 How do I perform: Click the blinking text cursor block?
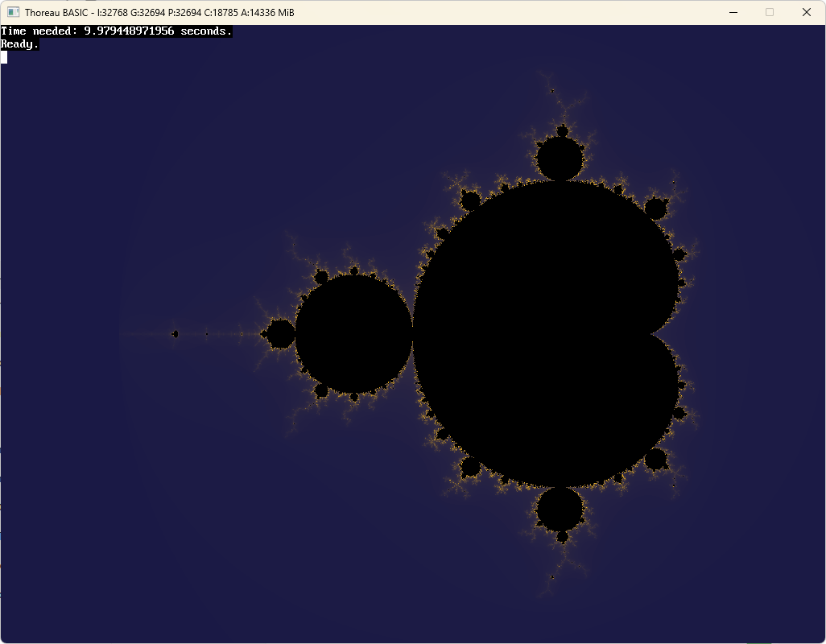[4, 57]
